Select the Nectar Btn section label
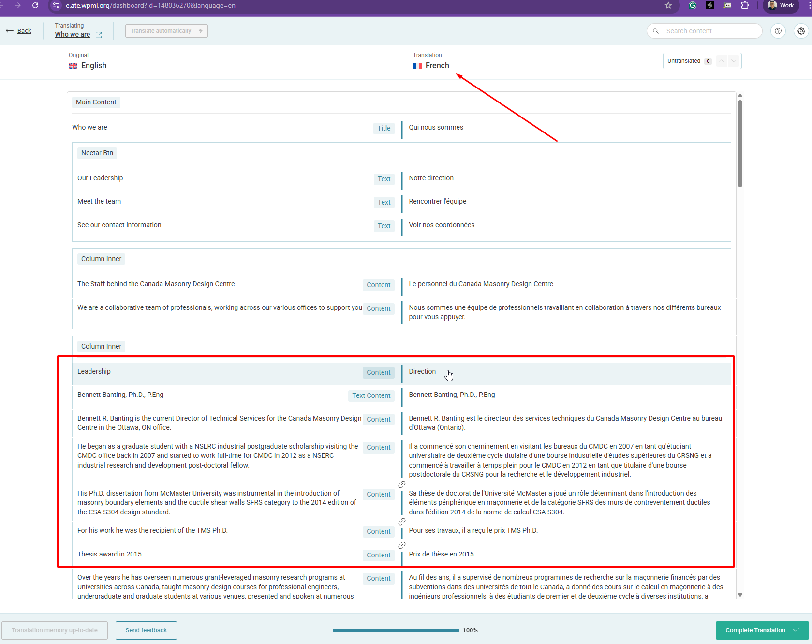 click(97, 153)
